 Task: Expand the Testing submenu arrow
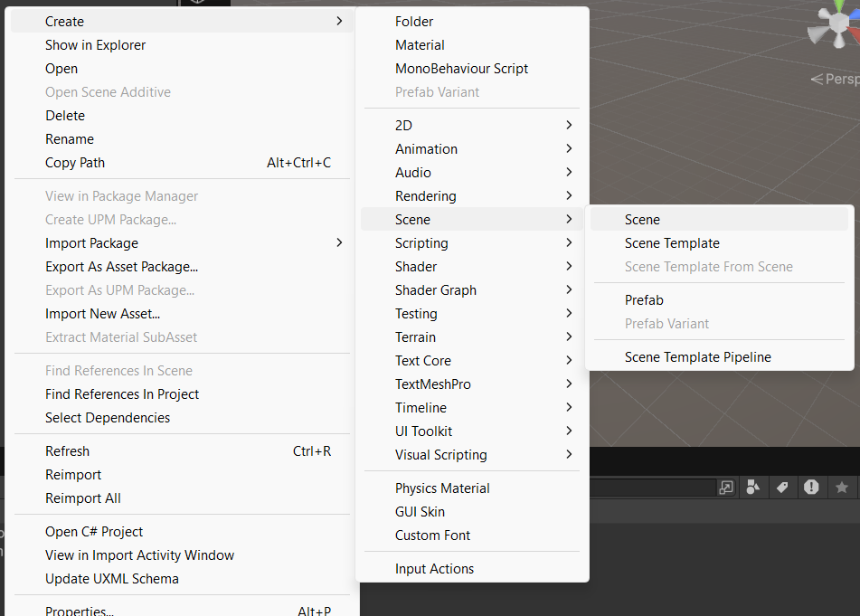(569, 314)
